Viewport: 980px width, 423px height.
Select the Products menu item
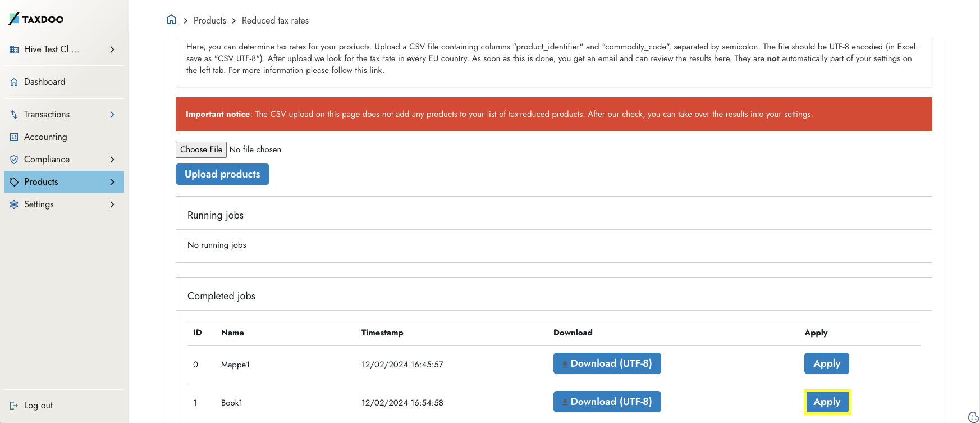(64, 182)
